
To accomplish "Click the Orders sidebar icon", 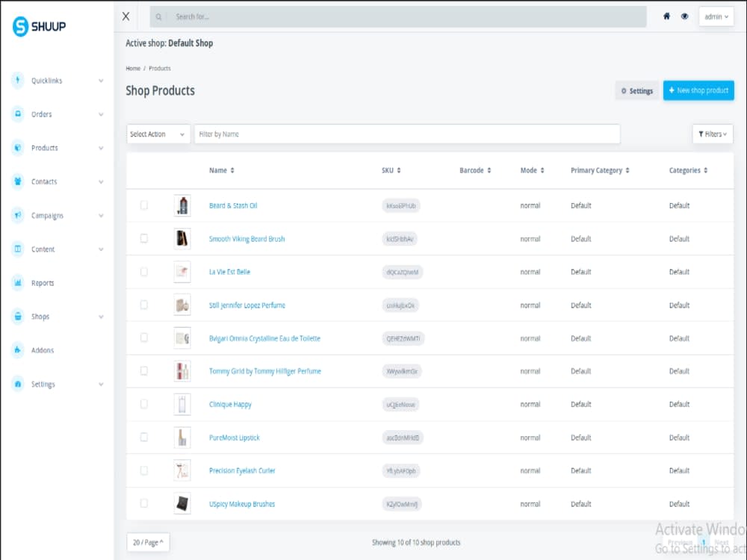I will click(x=18, y=113).
